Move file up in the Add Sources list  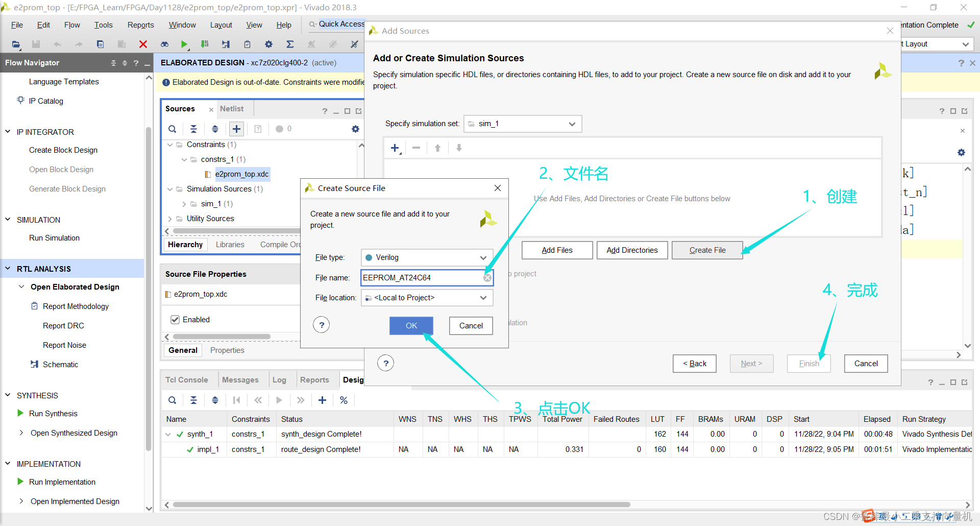pyautogui.click(x=437, y=148)
